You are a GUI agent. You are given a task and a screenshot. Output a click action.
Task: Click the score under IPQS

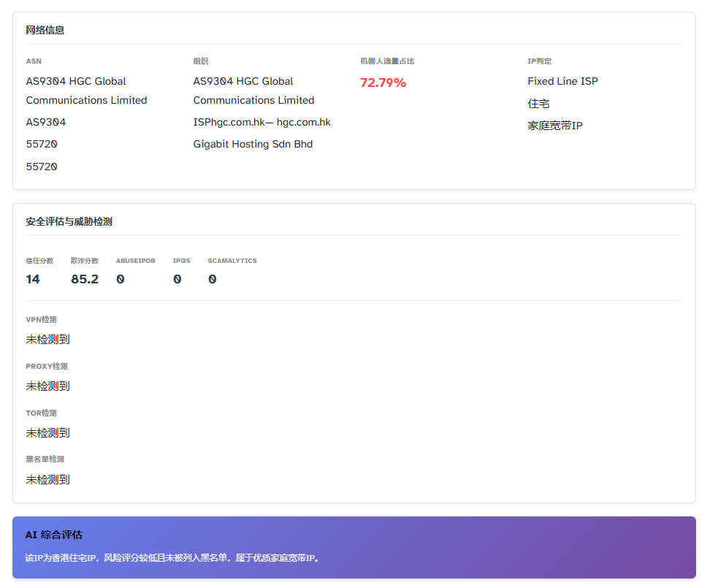pos(177,279)
